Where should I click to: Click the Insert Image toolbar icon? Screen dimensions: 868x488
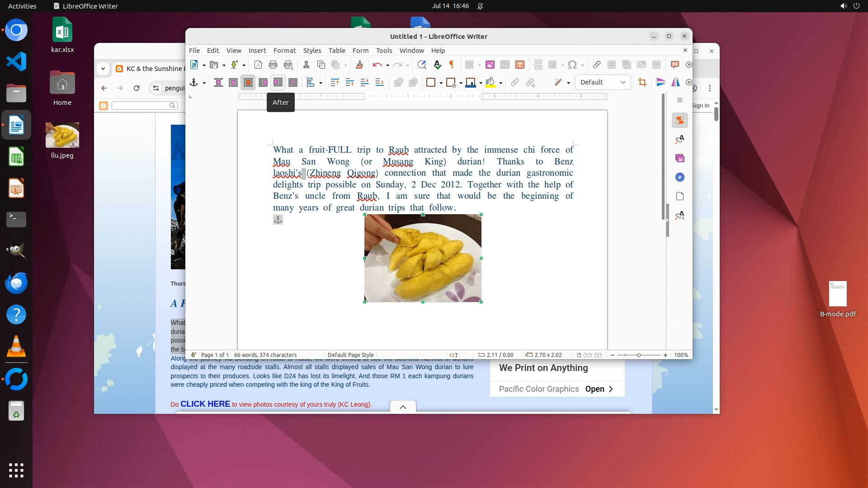(x=490, y=65)
